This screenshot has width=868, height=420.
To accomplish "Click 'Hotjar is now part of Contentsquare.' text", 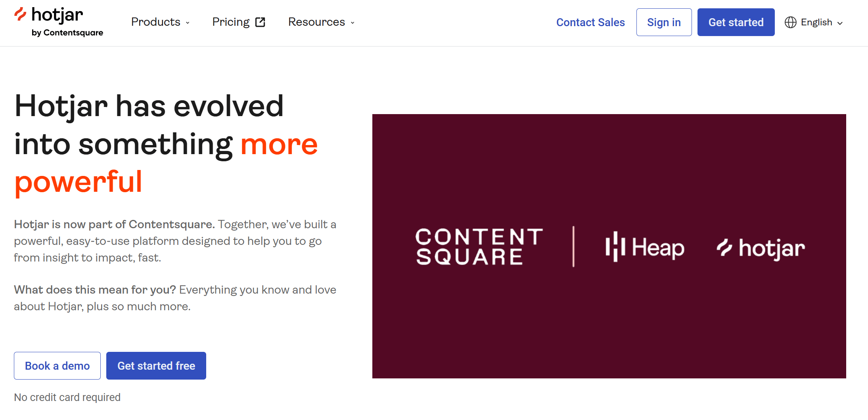I will 114,224.
